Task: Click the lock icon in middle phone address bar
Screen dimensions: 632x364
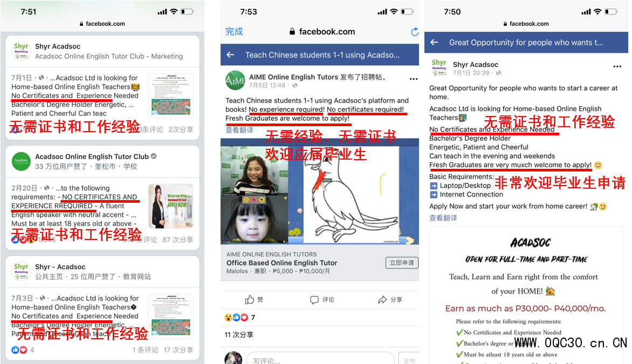Action: [x=292, y=31]
